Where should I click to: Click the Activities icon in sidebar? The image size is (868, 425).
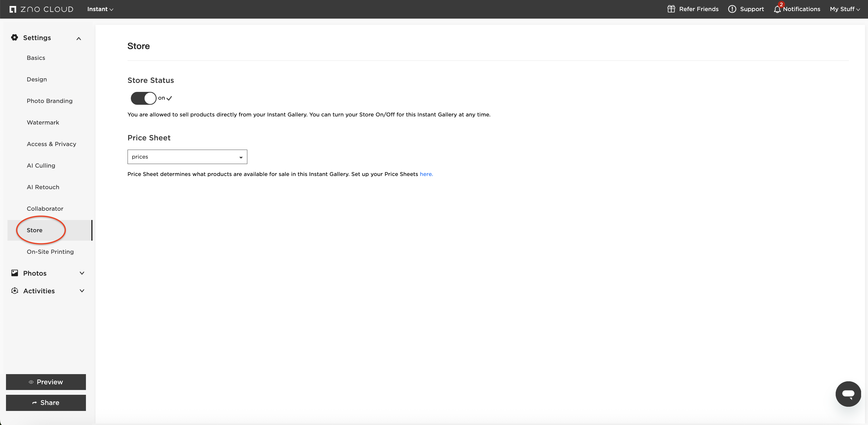tap(14, 291)
